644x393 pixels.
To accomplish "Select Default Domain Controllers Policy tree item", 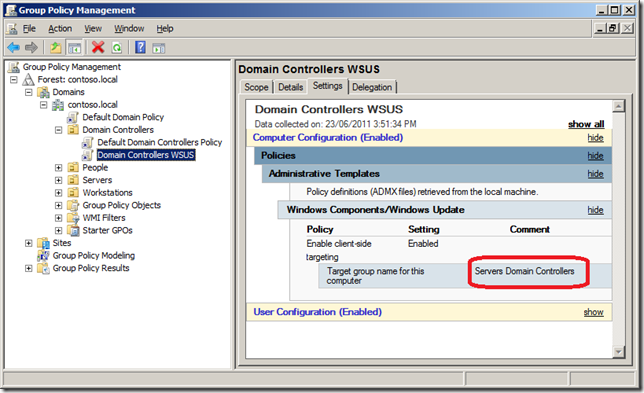I will (x=160, y=142).
